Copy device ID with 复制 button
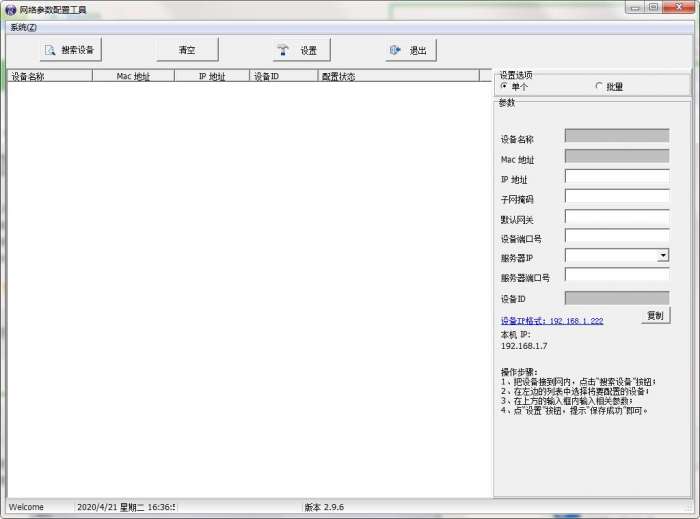The height and width of the screenshot is (519, 700). (x=655, y=316)
